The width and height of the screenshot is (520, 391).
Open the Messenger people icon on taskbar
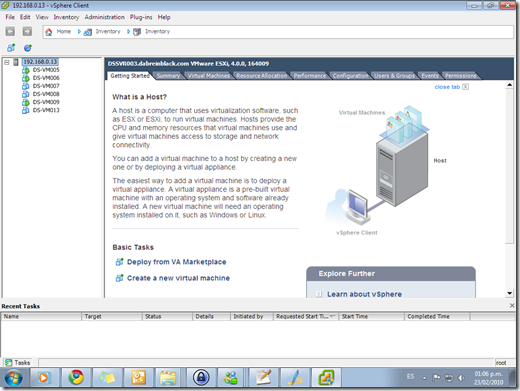[231, 378]
